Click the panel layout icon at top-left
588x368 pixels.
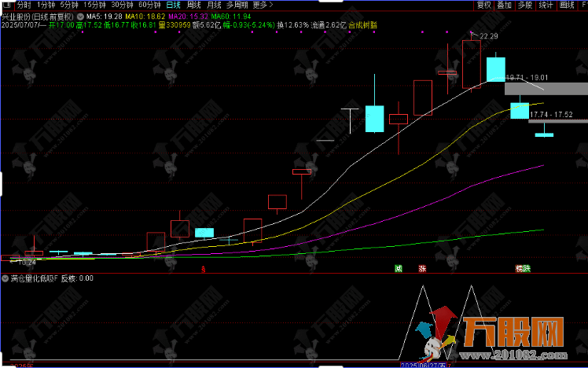[x=7, y=5]
